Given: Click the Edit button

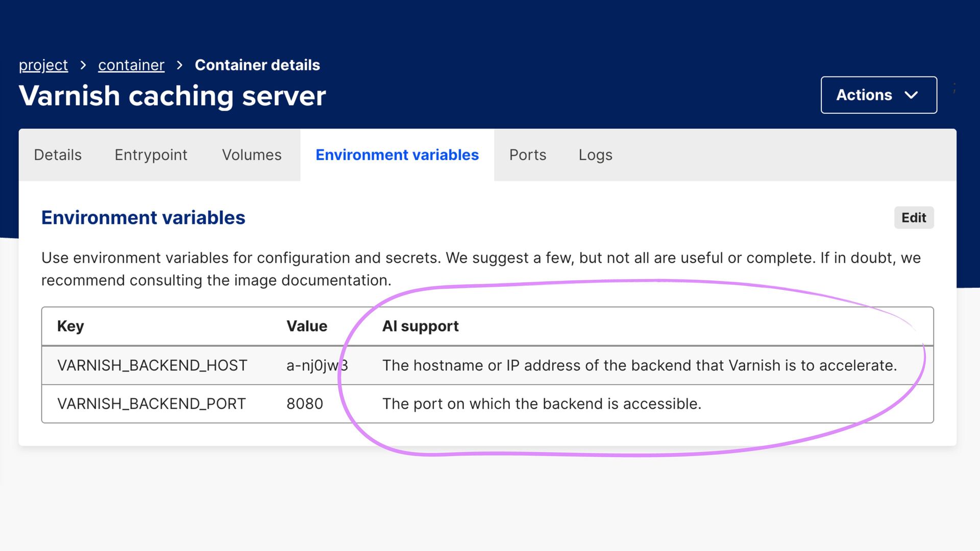Looking at the screenshot, I should click(x=913, y=218).
